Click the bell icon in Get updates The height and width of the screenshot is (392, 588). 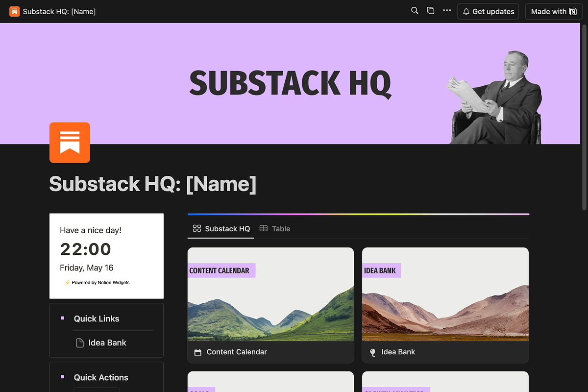click(466, 11)
